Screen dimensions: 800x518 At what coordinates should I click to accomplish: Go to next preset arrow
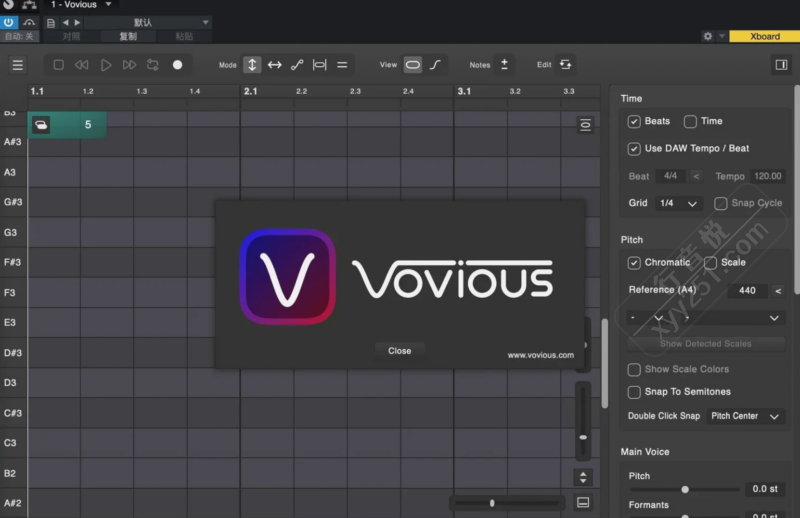pos(77,22)
